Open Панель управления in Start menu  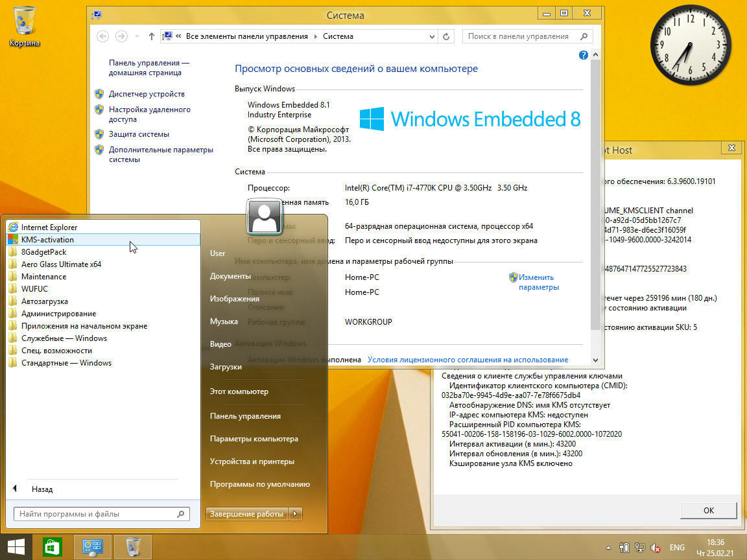pyautogui.click(x=245, y=416)
